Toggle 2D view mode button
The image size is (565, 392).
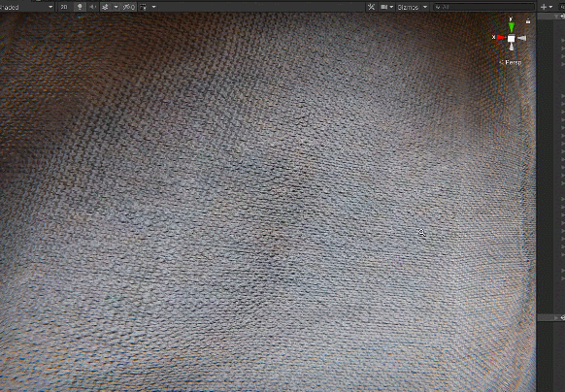pos(65,7)
